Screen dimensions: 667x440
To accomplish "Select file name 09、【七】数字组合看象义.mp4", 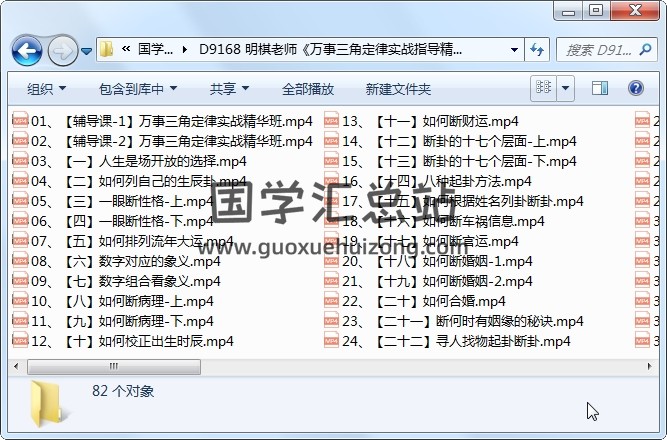I will coord(125,281).
